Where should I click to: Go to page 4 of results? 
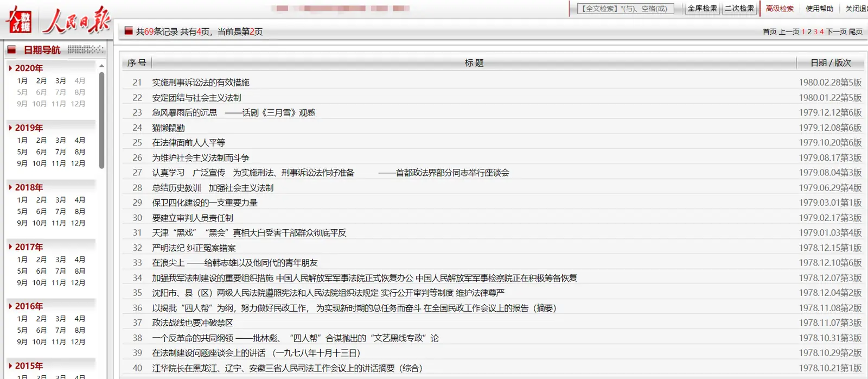click(821, 32)
